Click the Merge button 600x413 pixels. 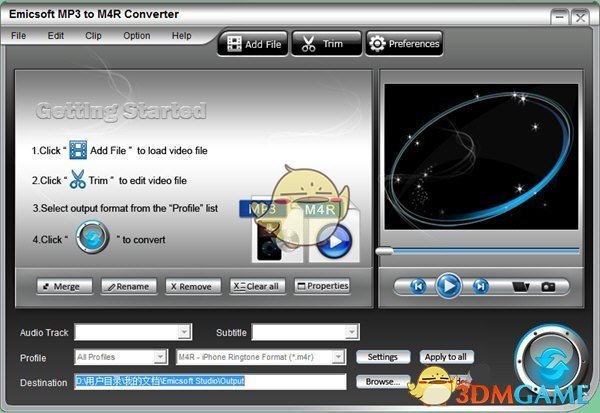(64, 286)
